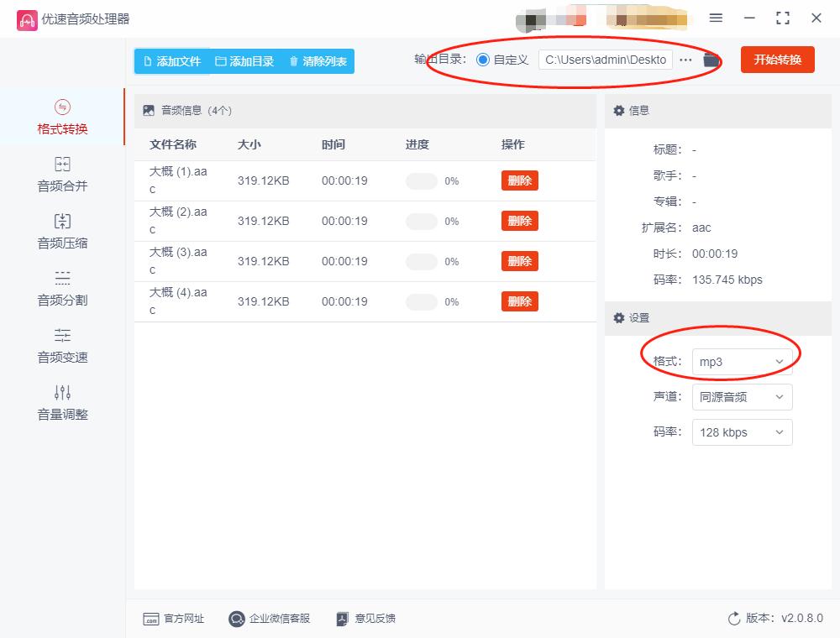The width and height of the screenshot is (840, 638).
Task: Expand the 码率 dropdown showing 128 kbps
Action: tap(743, 432)
